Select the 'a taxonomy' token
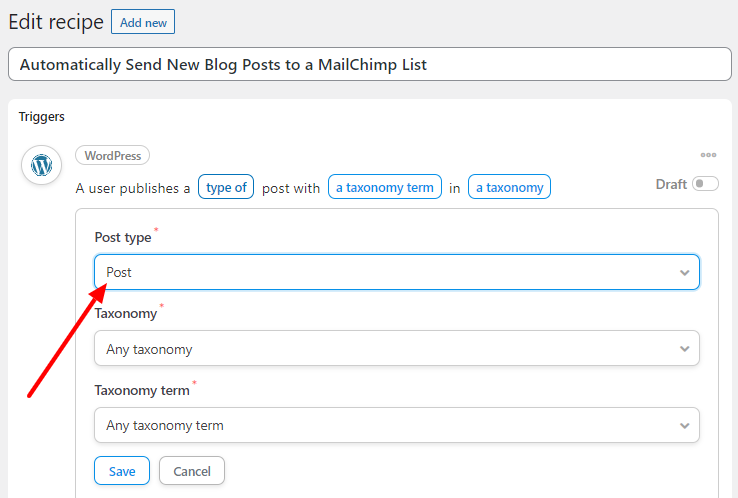 click(x=509, y=187)
